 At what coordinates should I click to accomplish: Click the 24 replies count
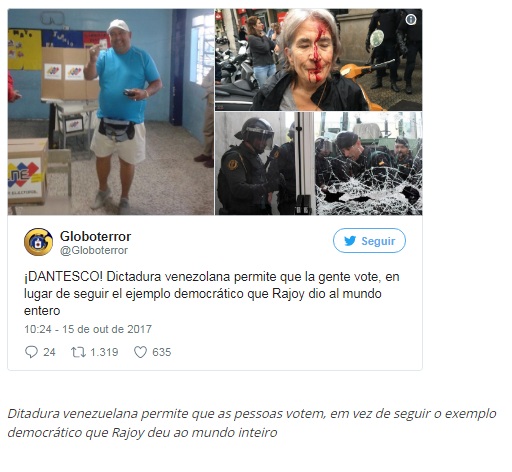click(x=49, y=352)
